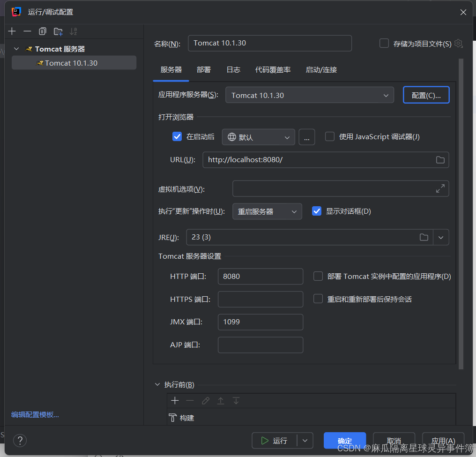
Task: Enable 使用 JavaScript 调试器 checkbox
Action: (x=330, y=137)
